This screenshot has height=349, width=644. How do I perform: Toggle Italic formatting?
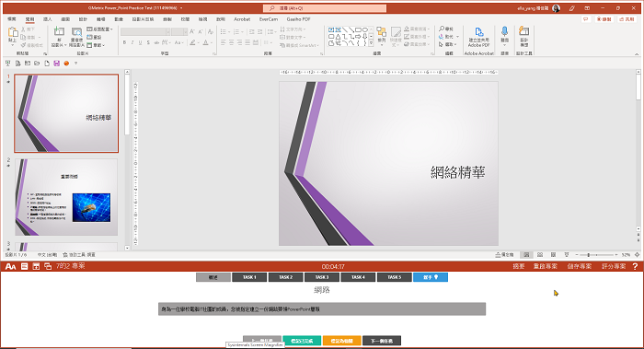[x=132, y=42]
